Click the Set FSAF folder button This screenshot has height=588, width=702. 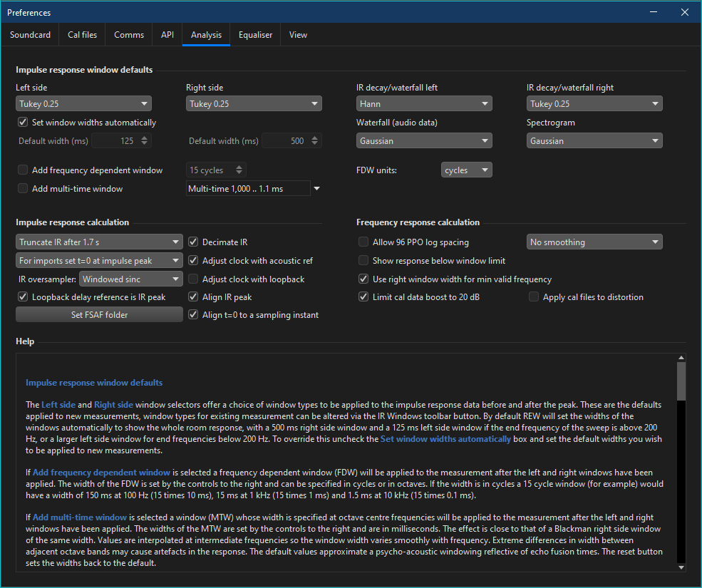pyautogui.click(x=99, y=315)
